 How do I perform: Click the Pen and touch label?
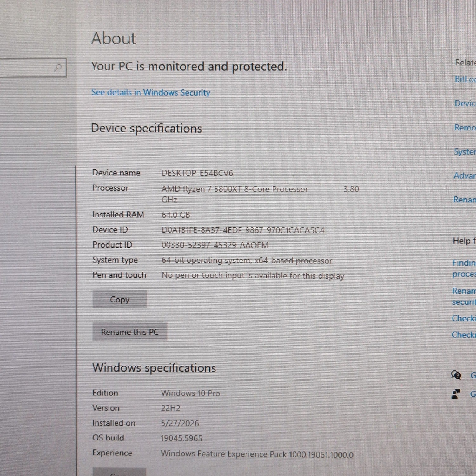coord(119,275)
